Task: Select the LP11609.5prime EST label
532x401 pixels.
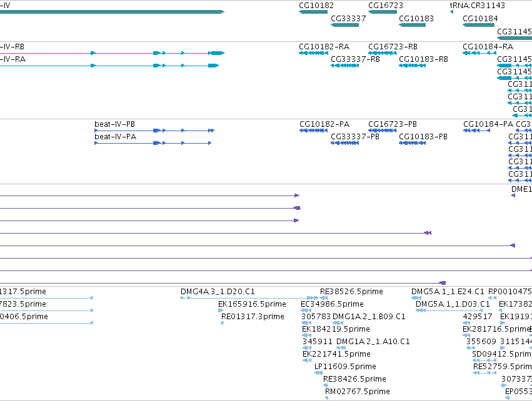Action: pos(345,367)
